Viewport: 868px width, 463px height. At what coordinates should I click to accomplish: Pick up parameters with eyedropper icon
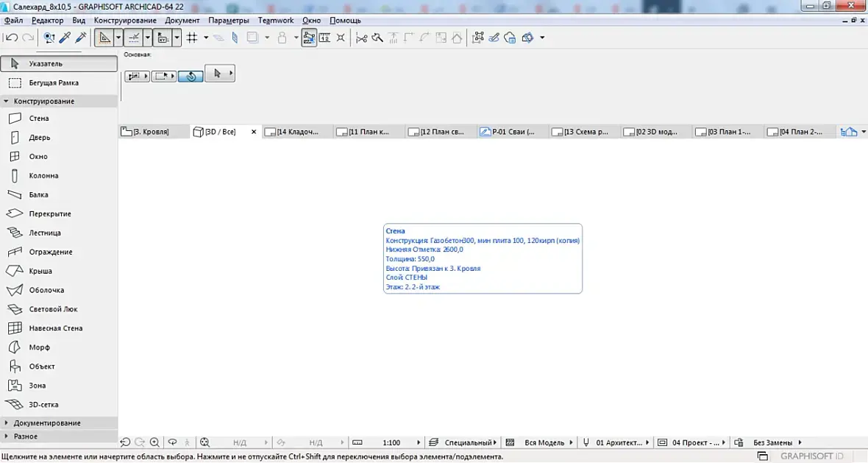click(x=65, y=38)
